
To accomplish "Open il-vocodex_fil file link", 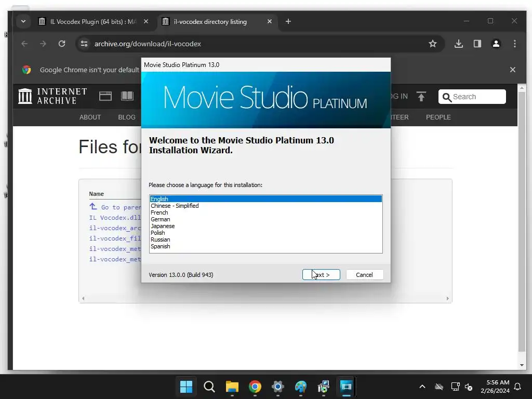I will 115,238.
